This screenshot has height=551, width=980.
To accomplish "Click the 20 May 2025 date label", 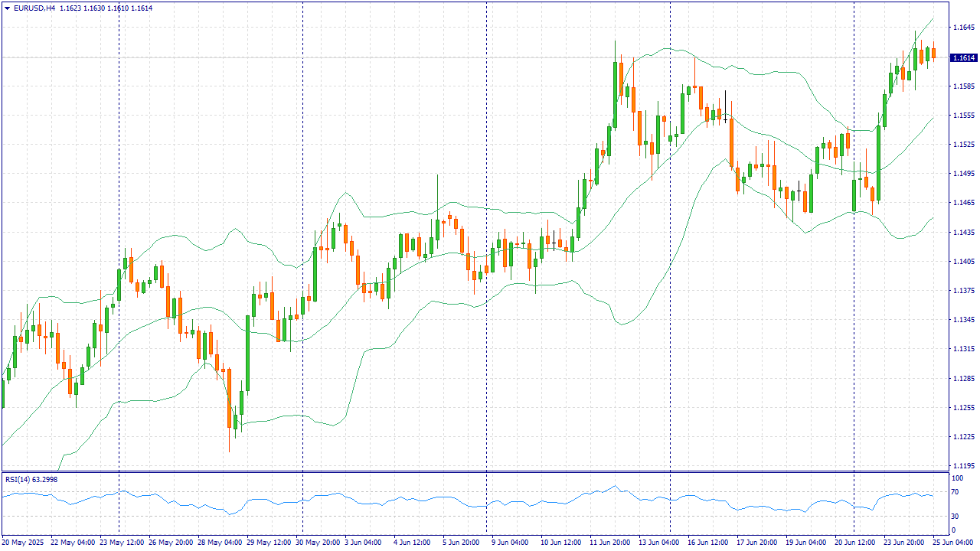I will point(23,543).
